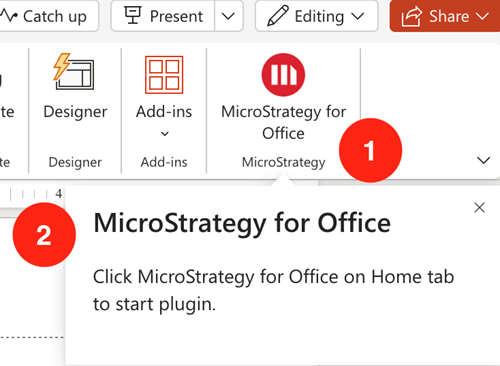Click the MicroStrategy for Office round icon
500x366 pixels.
[283, 75]
